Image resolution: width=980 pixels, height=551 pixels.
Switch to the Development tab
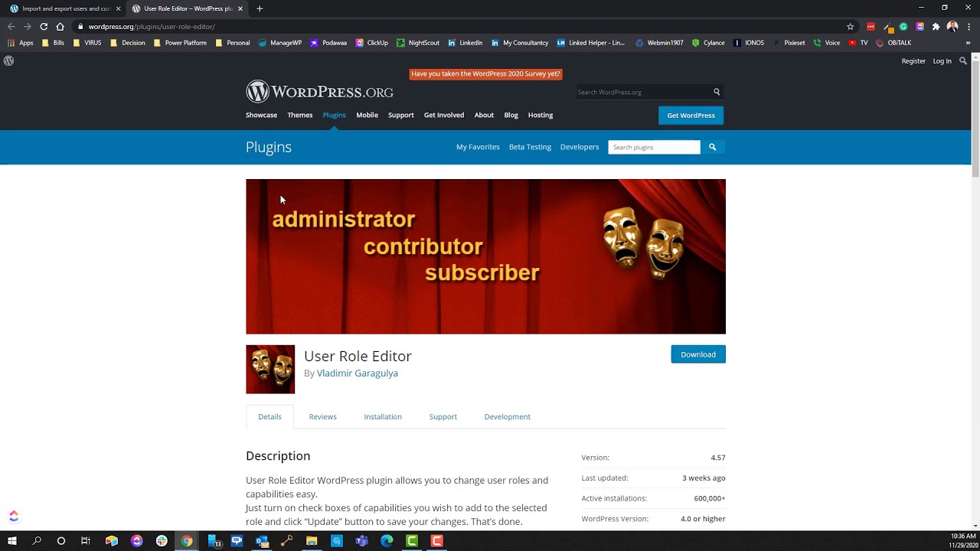pyautogui.click(x=507, y=416)
